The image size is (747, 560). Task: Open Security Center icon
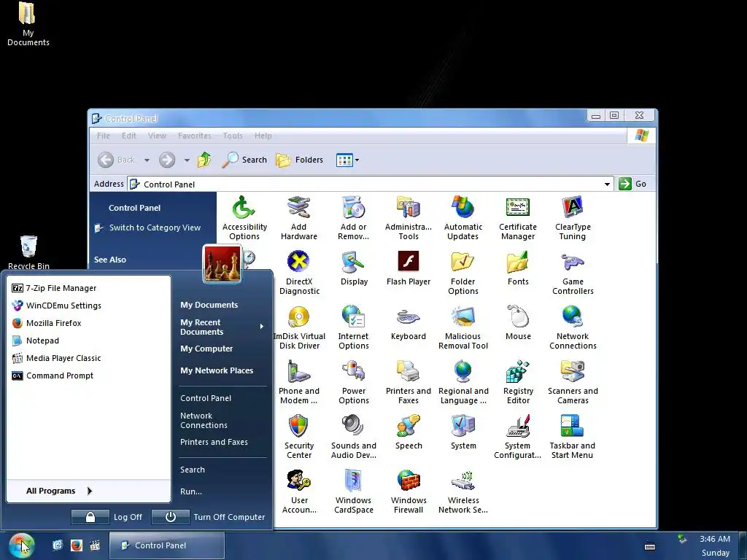(x=298, y=437)
